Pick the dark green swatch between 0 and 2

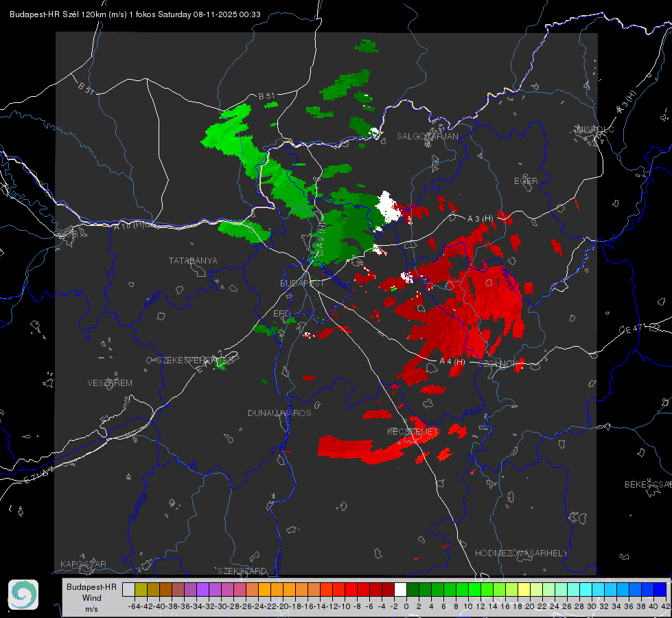[x=413, y=589]
